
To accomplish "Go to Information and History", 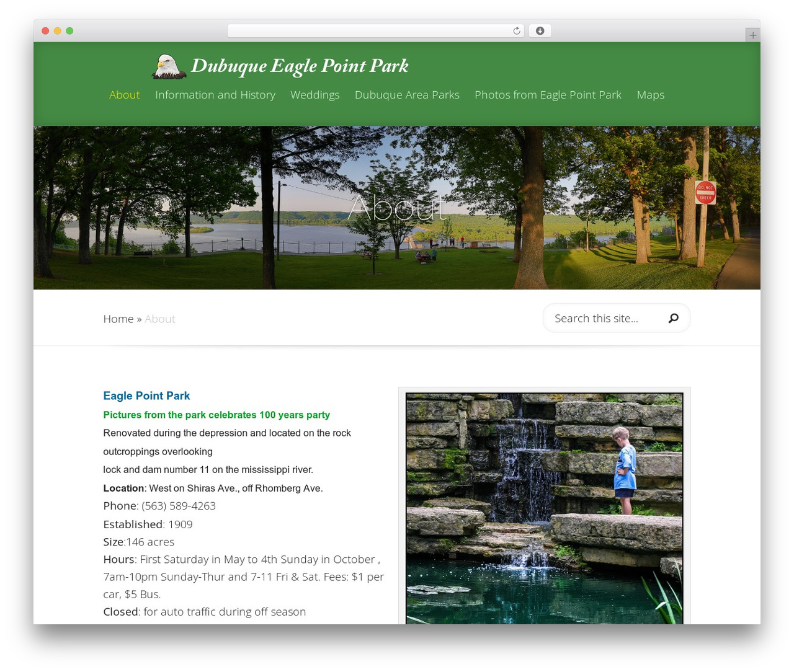I will [215, 95].
